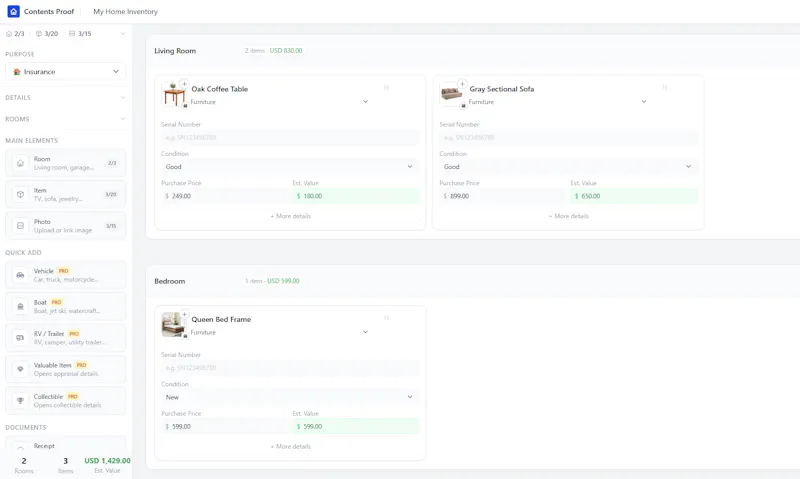
Task: Click the Oak Coffee Table thumbnail
Action: [173, 95]
